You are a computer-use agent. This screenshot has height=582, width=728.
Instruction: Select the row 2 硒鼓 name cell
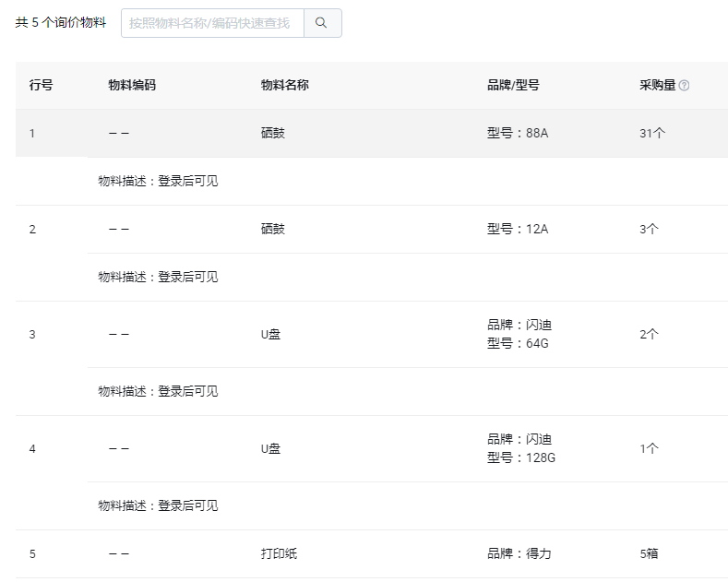[272, 229]
